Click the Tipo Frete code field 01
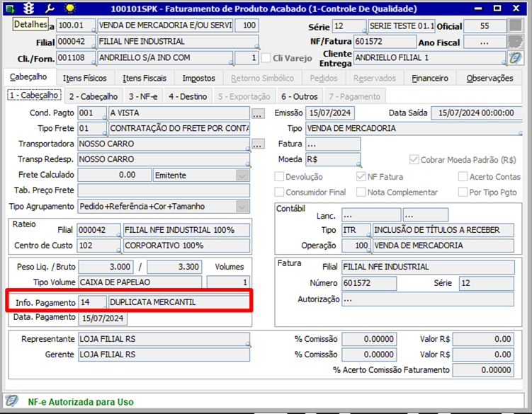Image resolution: width=532 pixels, height=414 pixels. point(92,129)
